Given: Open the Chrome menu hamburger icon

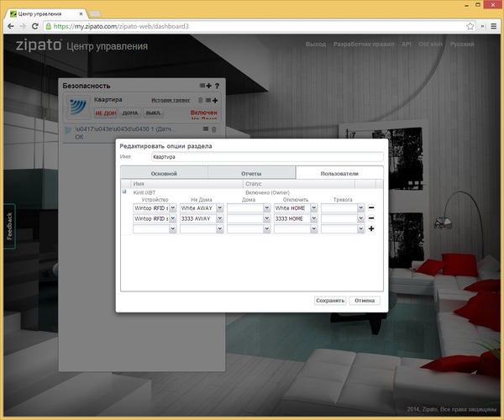Looking at the screenshot, I should (494, 26).
